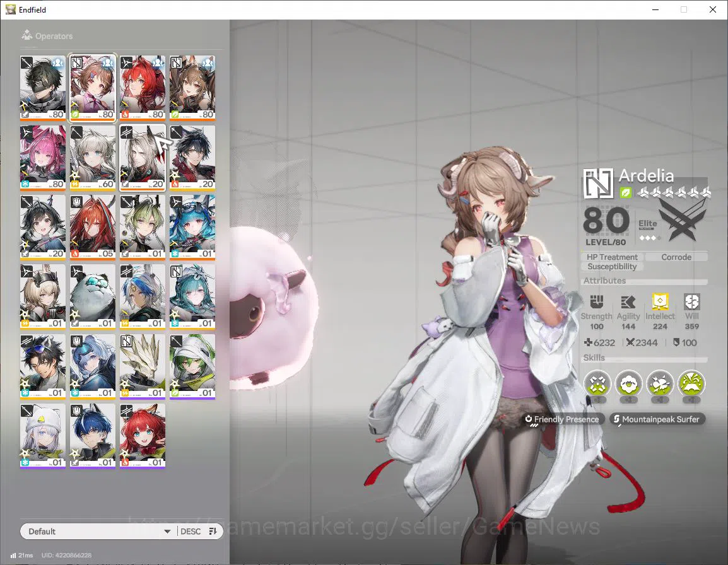
Task: Click the Intellect value 224
Action: click(x=660, y=327)
